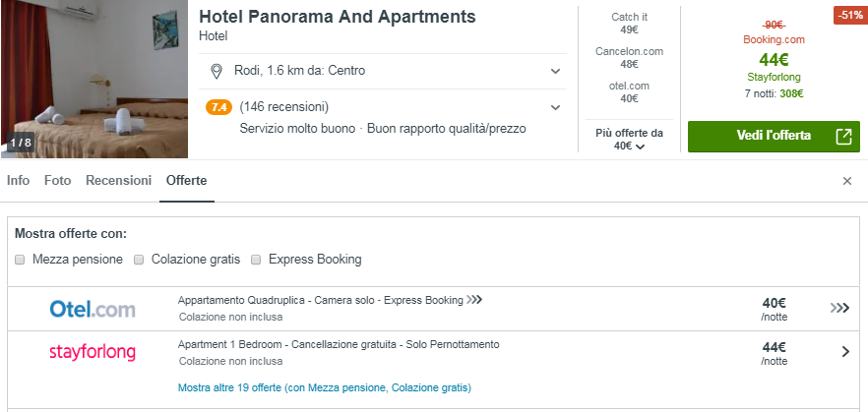
Task: Click the hotel room photo thumbnail
Action: [x=93, y=79]
